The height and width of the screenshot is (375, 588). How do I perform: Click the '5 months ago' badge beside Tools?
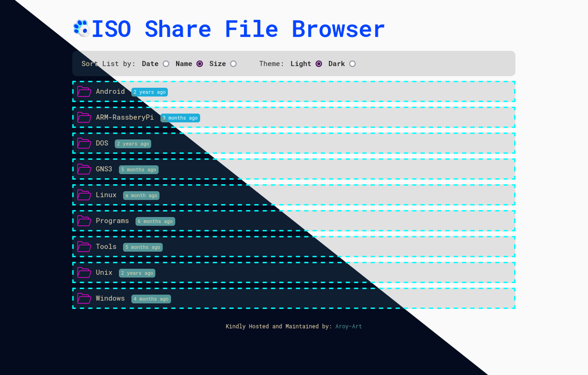point(143,247)
